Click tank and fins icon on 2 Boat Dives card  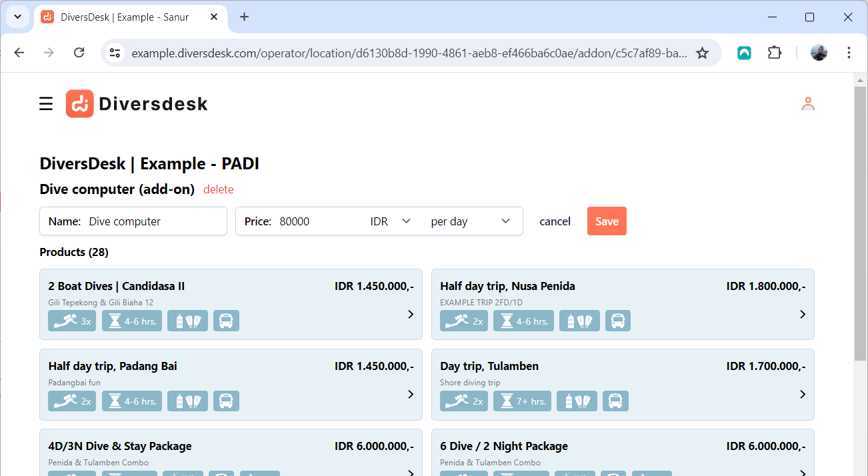[x=187, y=321]
